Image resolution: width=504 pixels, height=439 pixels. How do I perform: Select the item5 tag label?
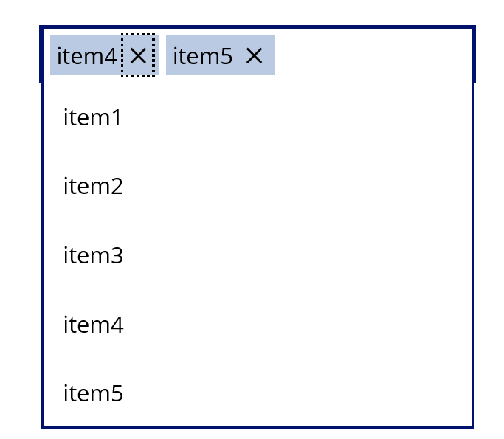pyautogui.click(x=202, y=56)
